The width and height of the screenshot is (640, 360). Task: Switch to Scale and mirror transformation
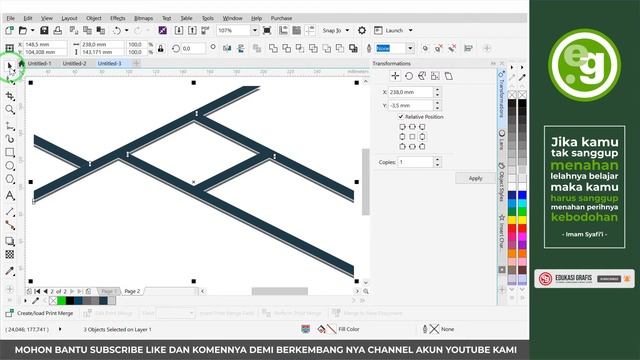[x=422, y=76]
